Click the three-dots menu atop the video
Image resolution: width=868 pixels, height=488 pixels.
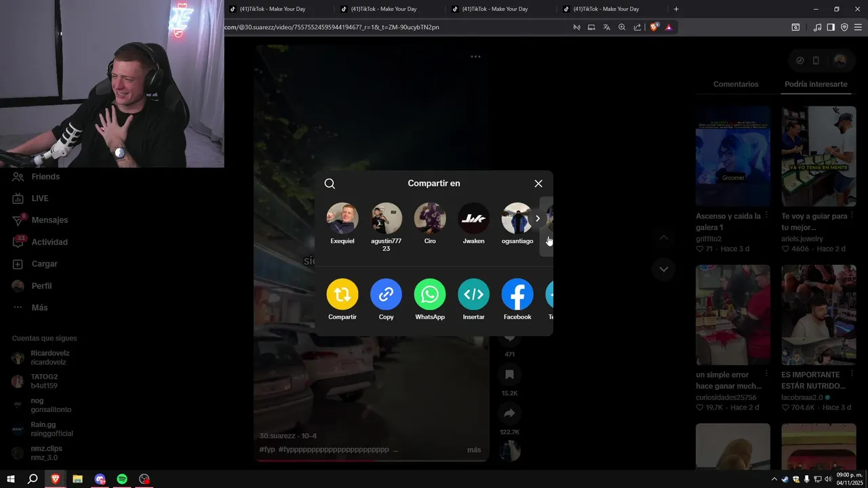[x=475, y=57]
